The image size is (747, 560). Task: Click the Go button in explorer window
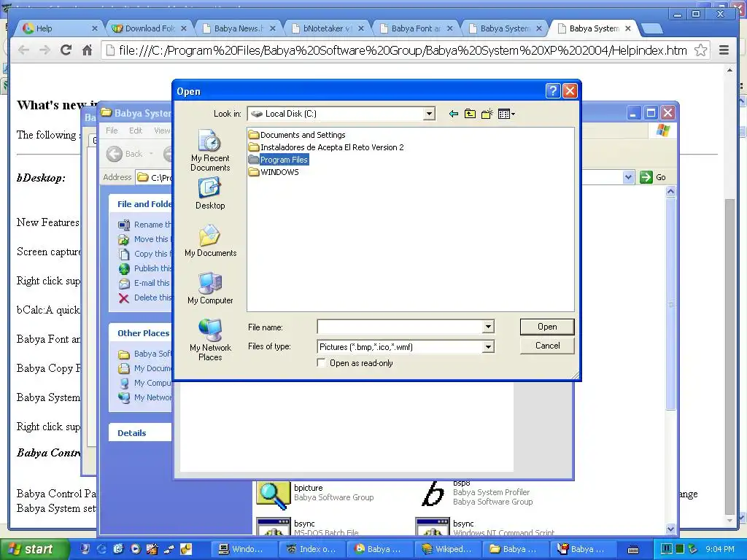click(x=653, y=177)
